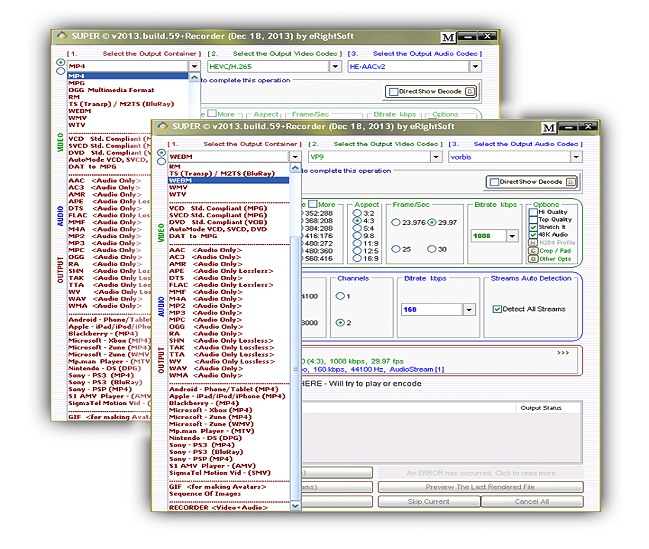The image size is (649, 549).
Task: Click scroll down arrow of front container list
Action: pyautogui.click(x=295, y=506)
